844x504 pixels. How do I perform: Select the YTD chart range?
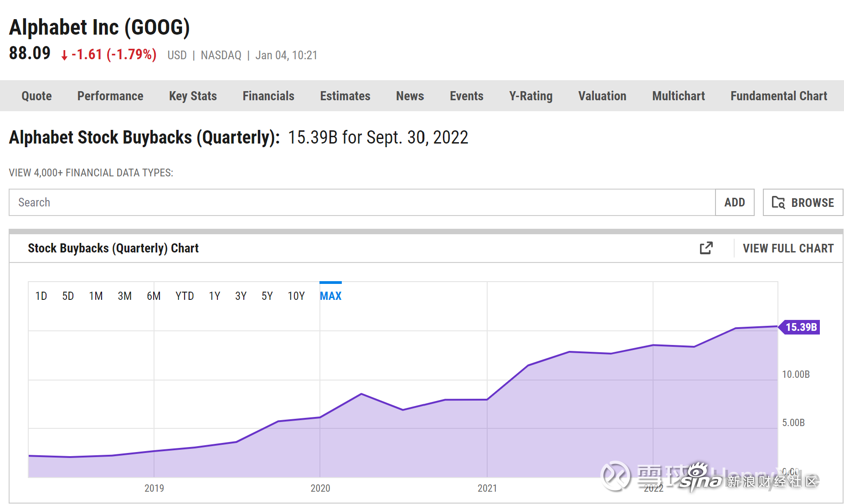click(185, 296)
